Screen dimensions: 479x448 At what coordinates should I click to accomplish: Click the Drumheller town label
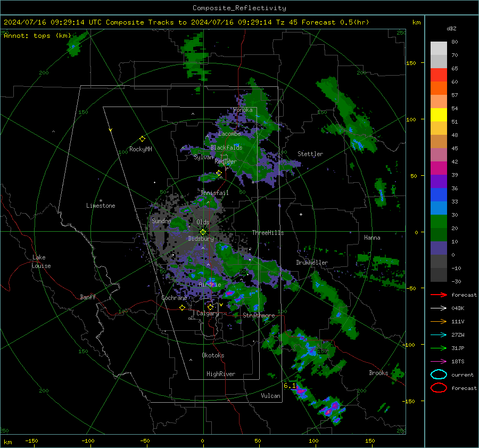(x=312, y=263)
